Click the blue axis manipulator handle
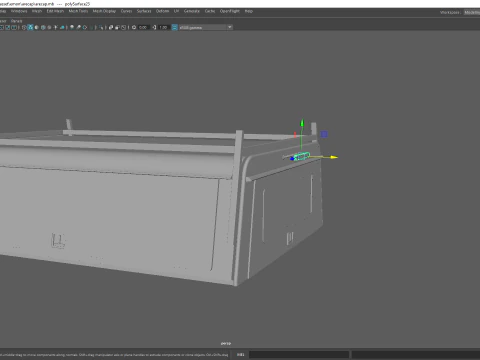 pyautogui.click(x=292, y=159)
